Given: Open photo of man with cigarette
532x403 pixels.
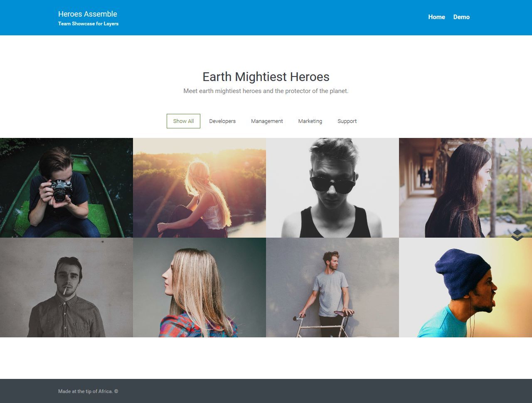Looking at the screenshot, I should pos(66,288).
